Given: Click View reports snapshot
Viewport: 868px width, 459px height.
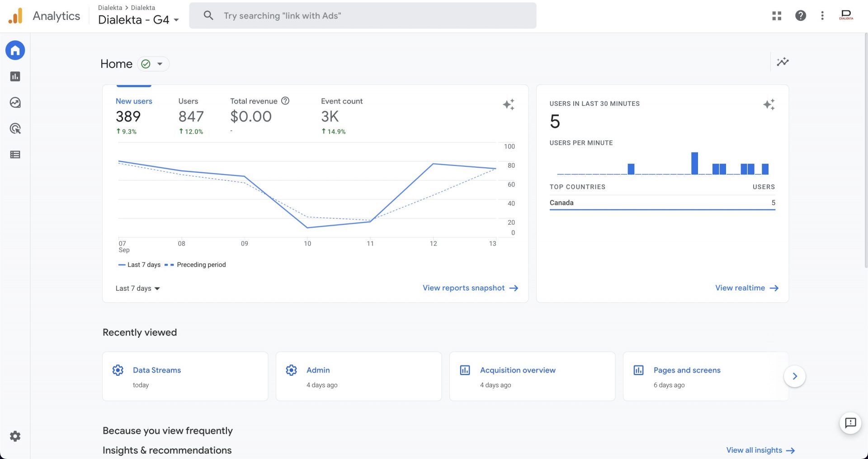Looking at the screenshot, I should click(x=463, y=288).
